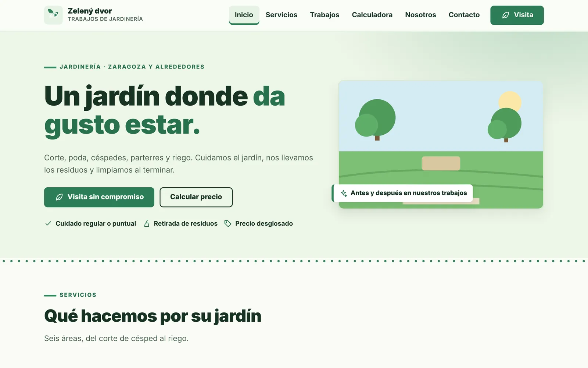The image size is (588, 368).
Task: Click the Retirada de residuos label
Action: click(186, 223)
